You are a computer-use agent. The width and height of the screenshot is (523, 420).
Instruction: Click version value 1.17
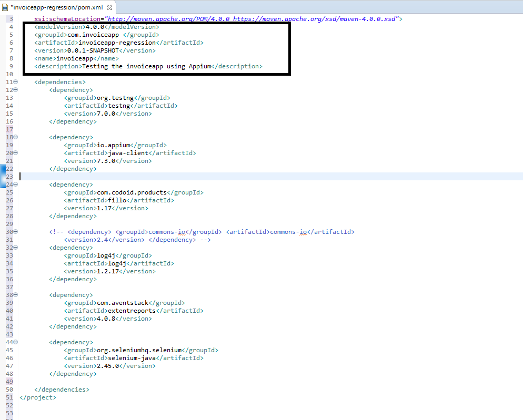coord(104,208)
